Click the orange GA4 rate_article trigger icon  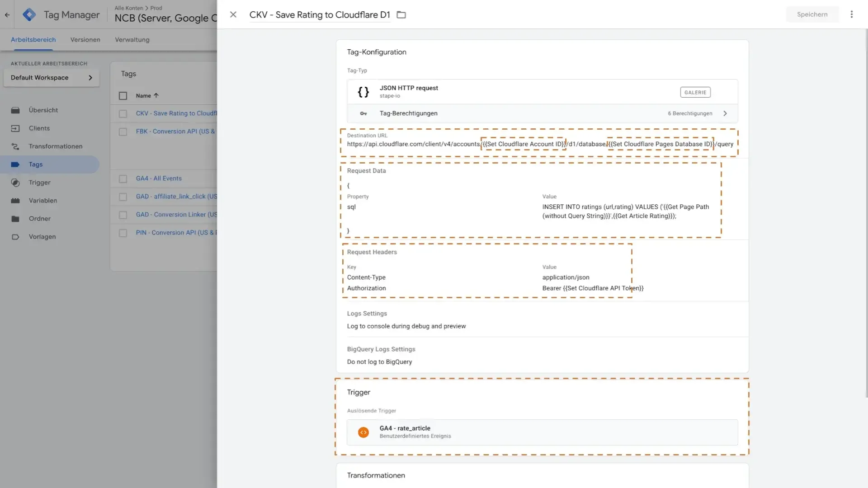[363, 432]
